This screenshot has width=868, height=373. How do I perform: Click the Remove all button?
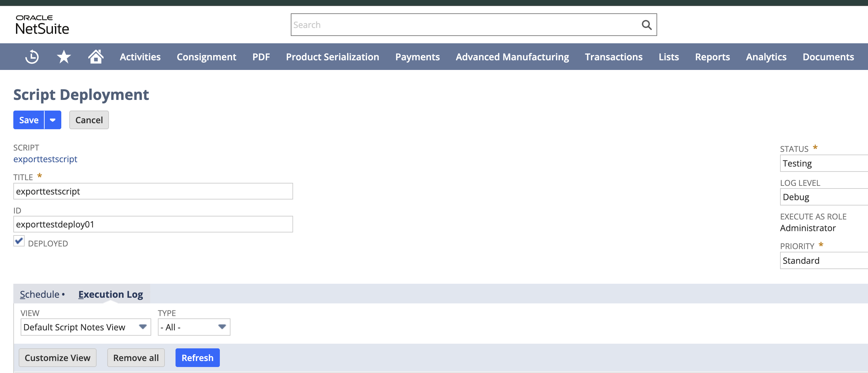136,357
